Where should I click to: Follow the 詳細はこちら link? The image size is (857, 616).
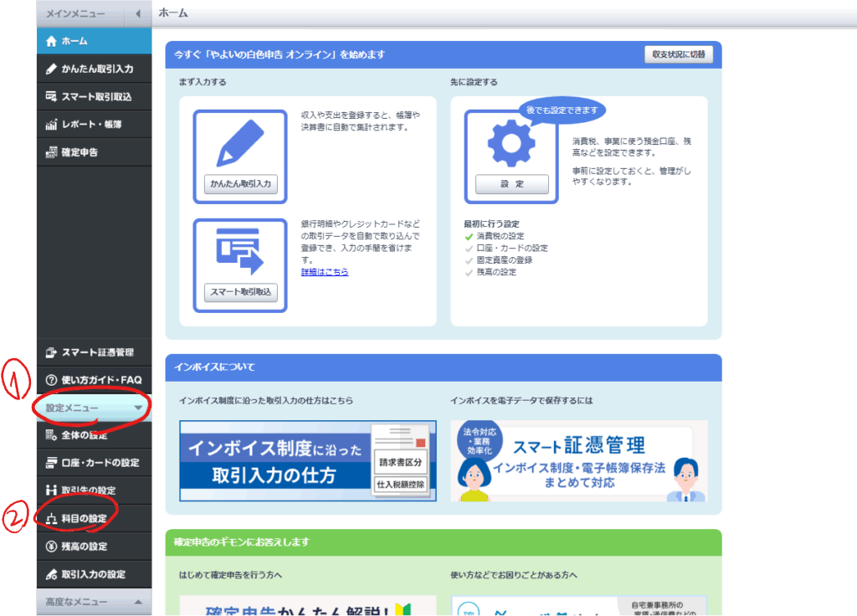click(325, 272)
